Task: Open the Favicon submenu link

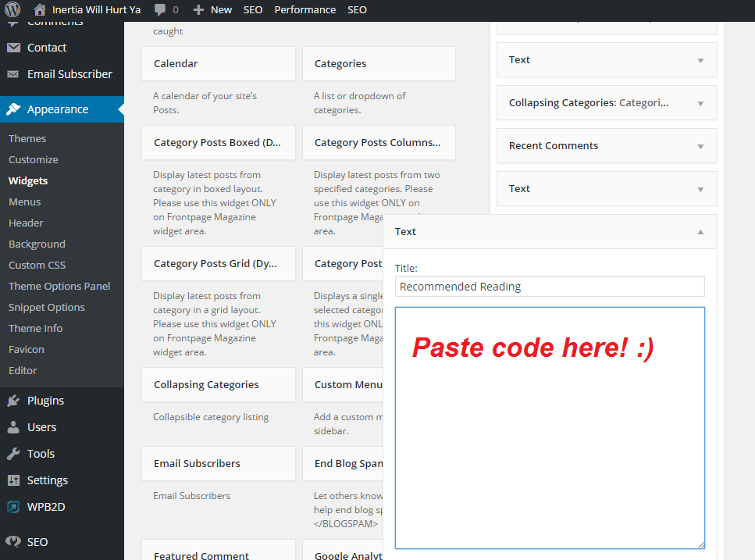Action: (x=26, y=350)
